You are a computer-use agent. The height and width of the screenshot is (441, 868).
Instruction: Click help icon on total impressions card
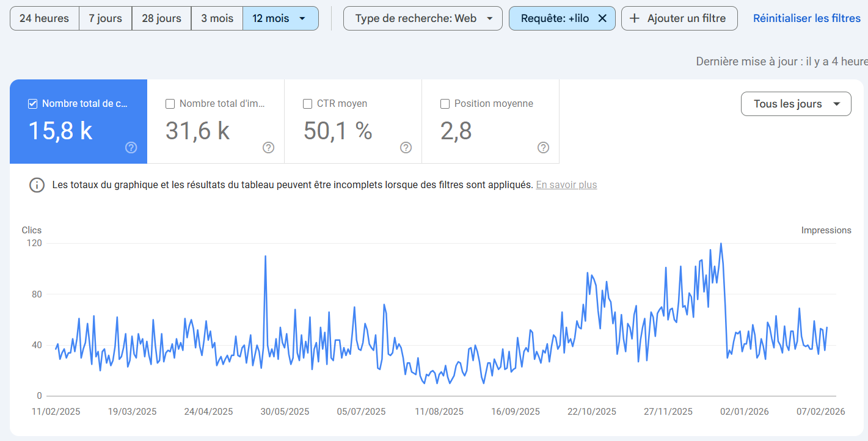[x=268, y=147]
